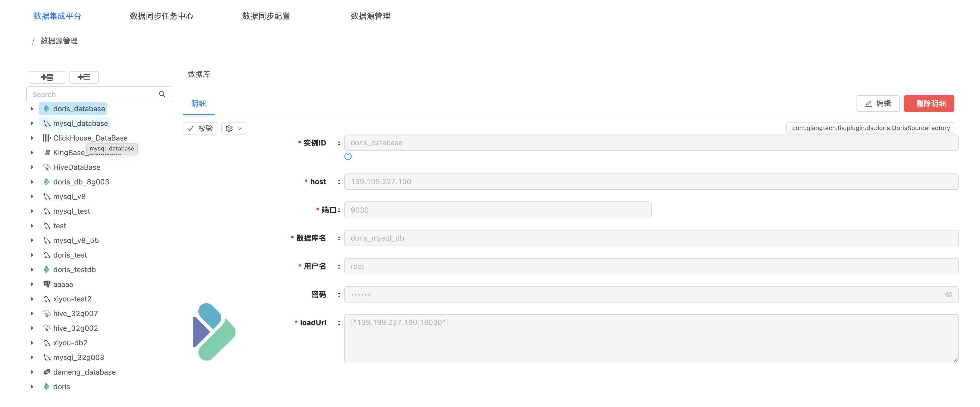Click the ClickHouse_DataBase barcode icon
This screenshot has height=407, width=980.
pos(46,138)
